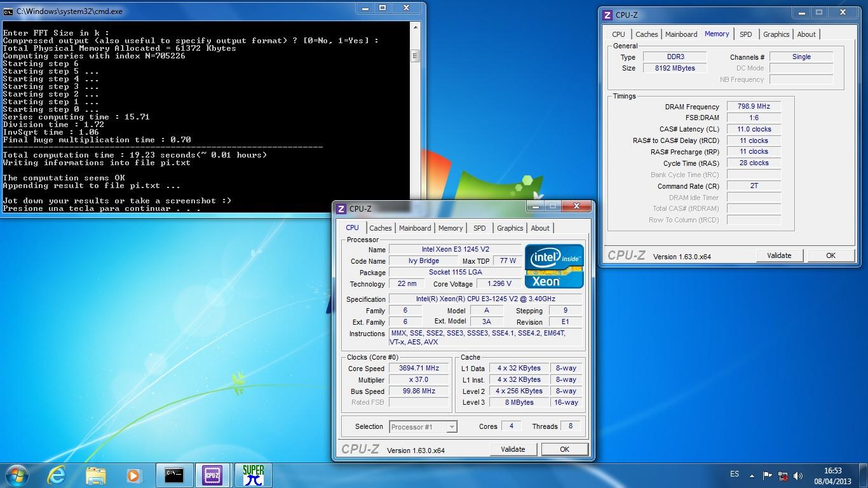Click the Code Name value Ivy Bridge

(423, 261)
